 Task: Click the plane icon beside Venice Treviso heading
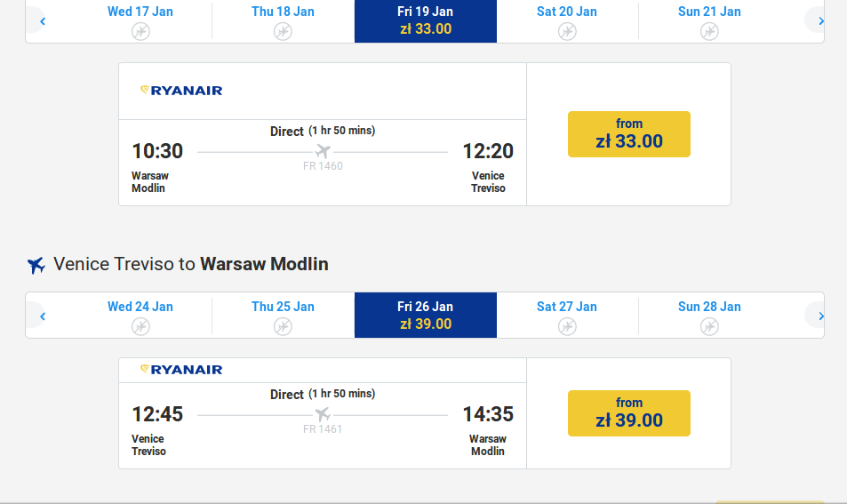coord(36,265)
